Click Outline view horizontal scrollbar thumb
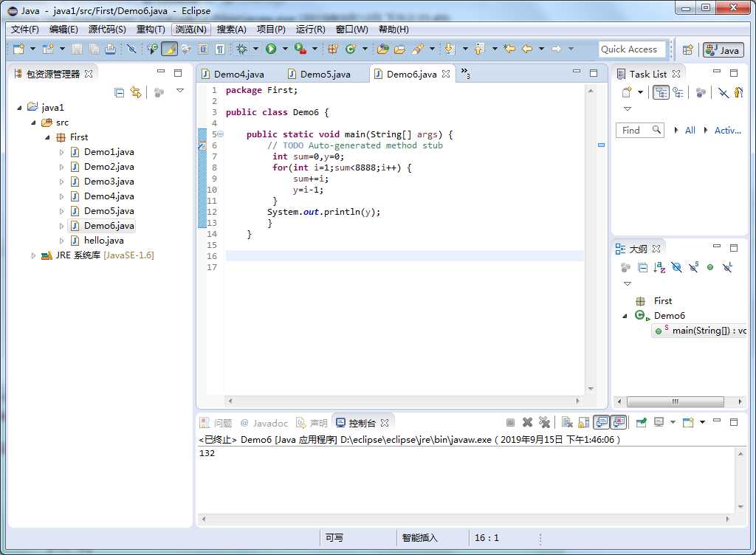This screenshot has height=555, width=756. click(x=675, y=401)
